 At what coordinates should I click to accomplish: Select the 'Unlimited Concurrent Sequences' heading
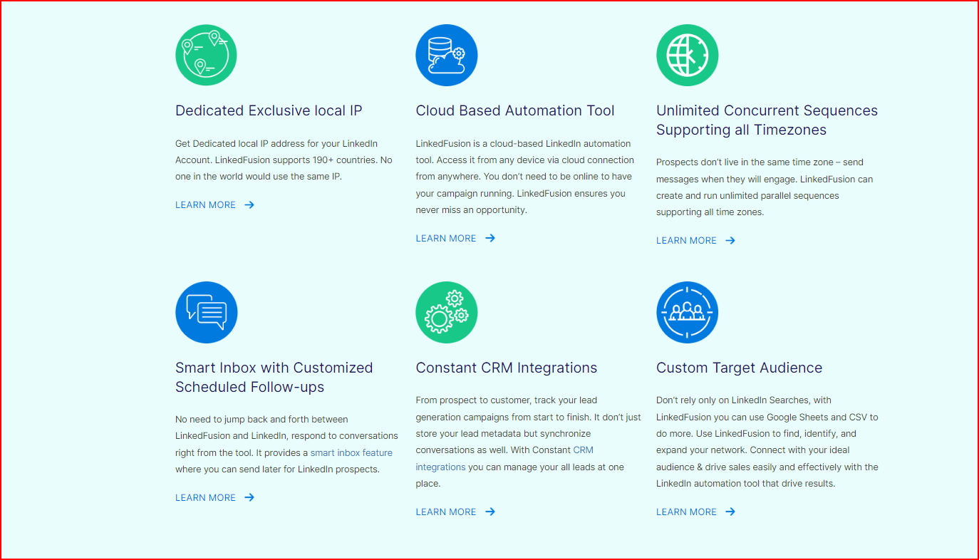coord(767,120)
